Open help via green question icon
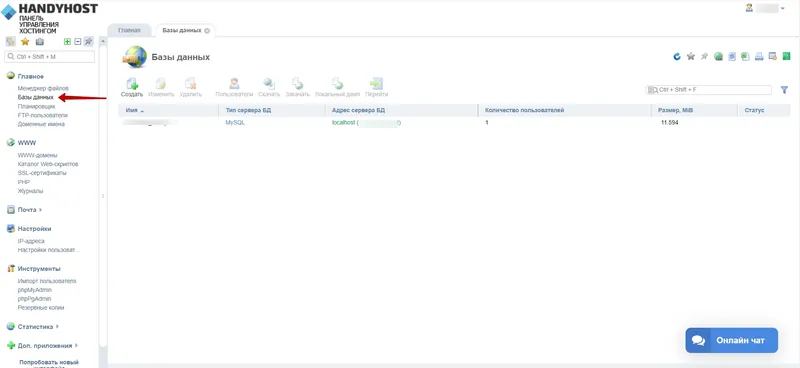 pyautogui.click(x=786, y=57)
